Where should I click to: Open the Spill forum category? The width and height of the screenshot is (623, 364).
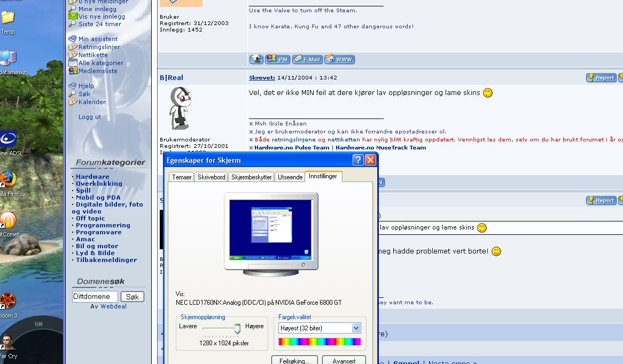(83, 190)
